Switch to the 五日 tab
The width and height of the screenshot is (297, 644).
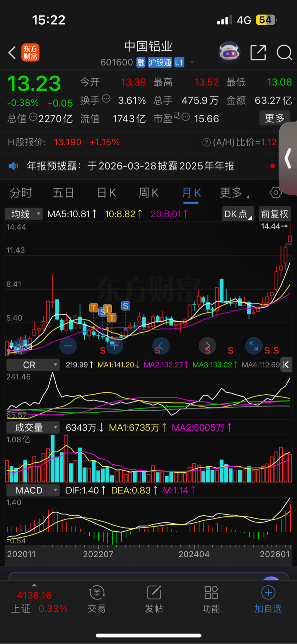(x=63, y=192)
